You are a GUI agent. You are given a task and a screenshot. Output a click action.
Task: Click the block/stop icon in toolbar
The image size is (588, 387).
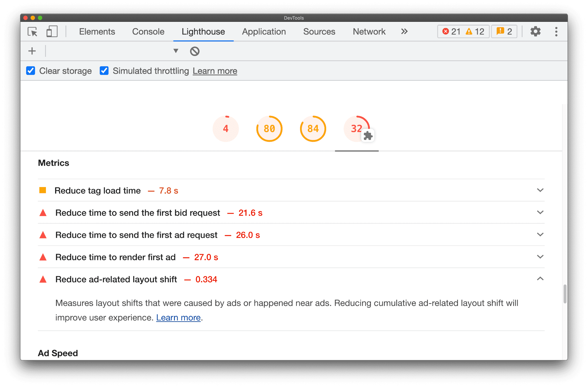(194, 51)
